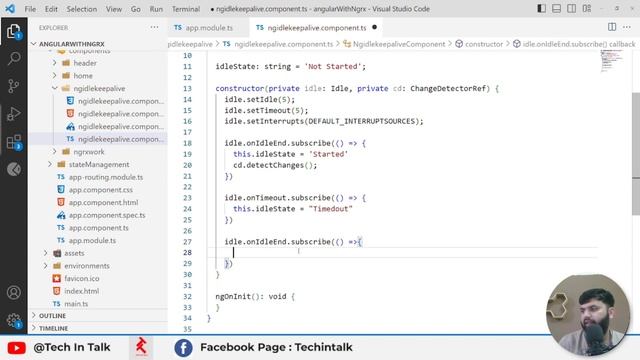
Task: Open Explorer Views and More Actions ellipsis
Action: tap(154, 27)
